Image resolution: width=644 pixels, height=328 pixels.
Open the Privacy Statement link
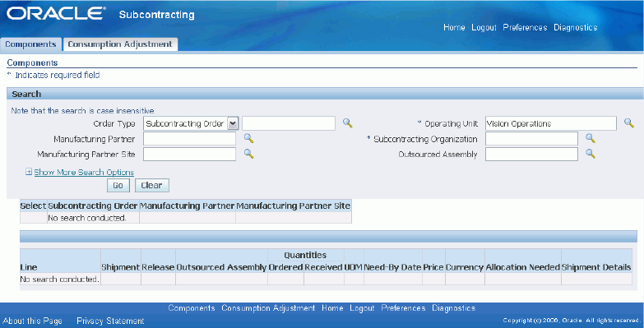point(110,321)
